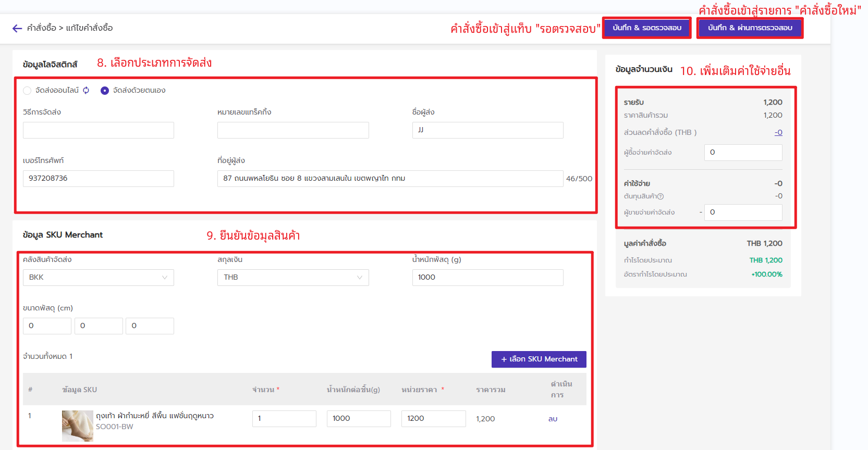
Task: Click the refresh icon next to จัดส่งออนไลน์
Action: pos(86,90)
